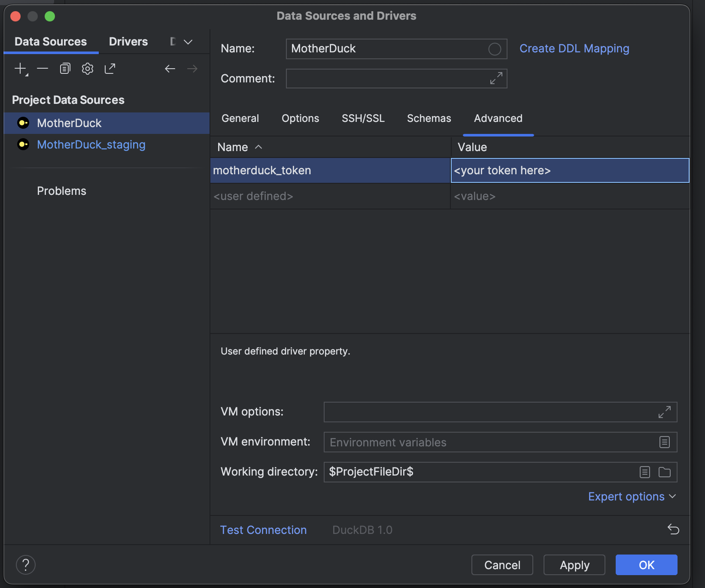Duplicate the selected data source
Screen dimensions: 705x588
click(x=65, y=69)
